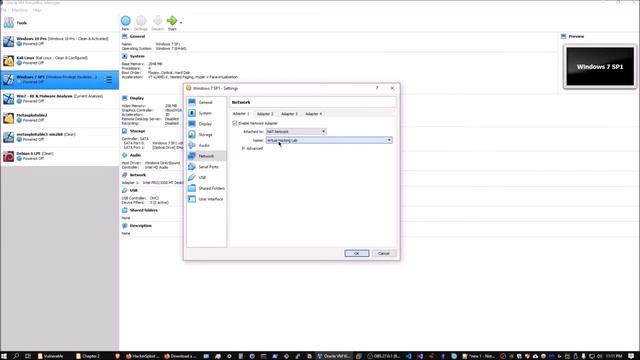Open Shared Folders category in Settings dialog
640x360 pixels.
(206, 188)
